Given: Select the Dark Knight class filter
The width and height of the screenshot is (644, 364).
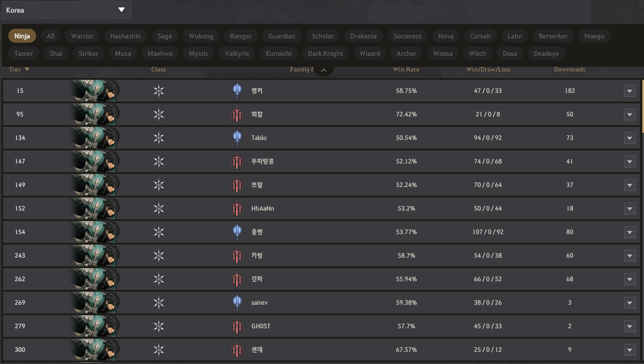Looking at the screenshot, I should (325, 54).
